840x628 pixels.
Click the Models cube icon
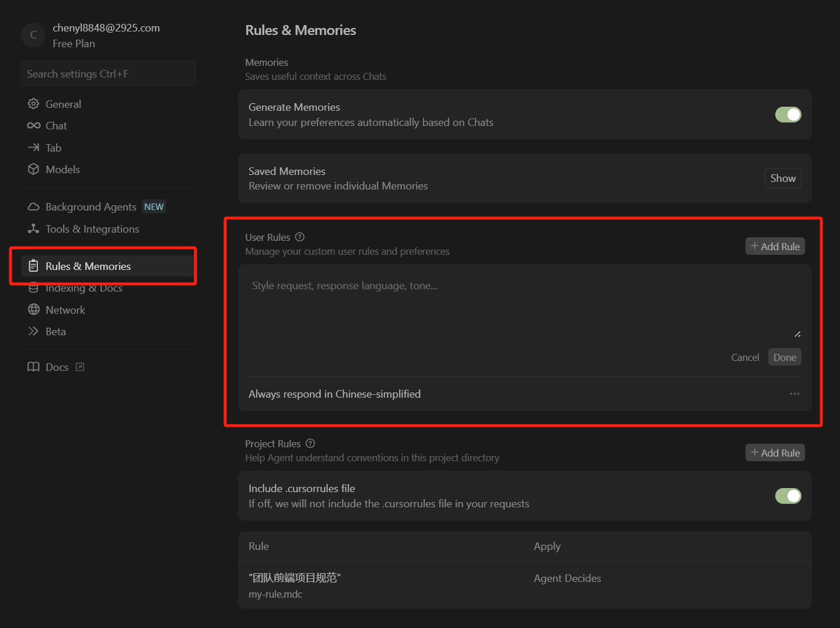(x=33, y=169)
